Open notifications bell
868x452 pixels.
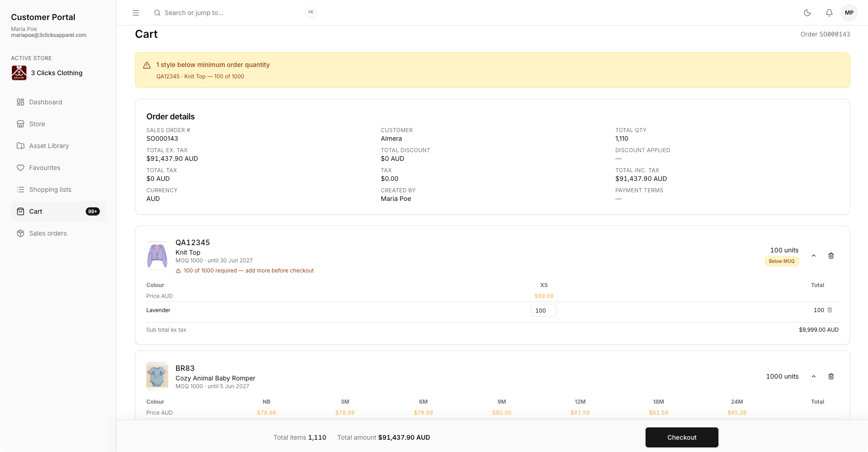pos(829,13)
